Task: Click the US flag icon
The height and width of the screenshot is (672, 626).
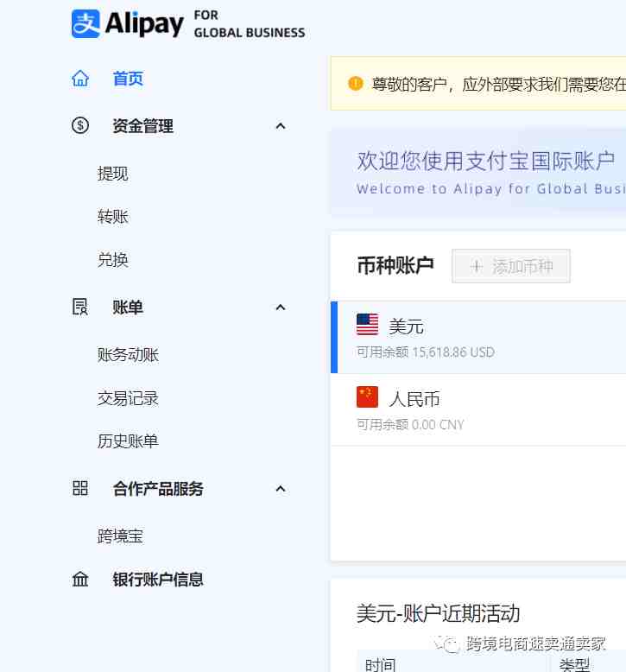Action: click(x=367, y=325)
